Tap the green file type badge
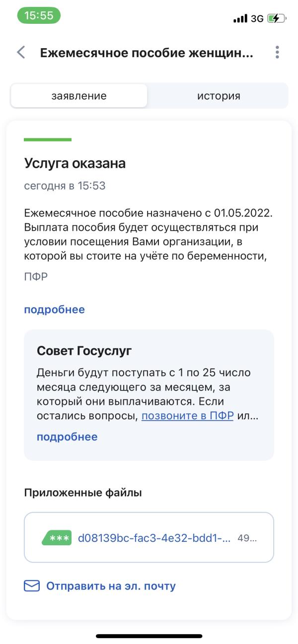 click(x=57, y=538)
